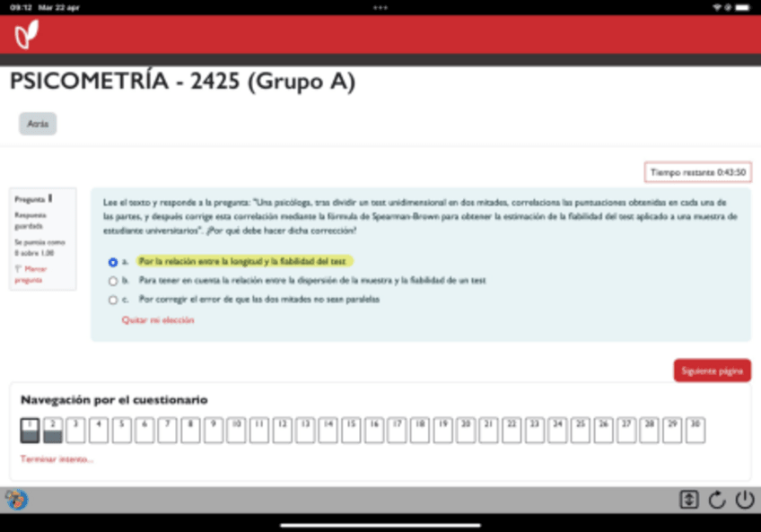Click the scroll arrows icon in bottom bar

(x=688, y=500)
